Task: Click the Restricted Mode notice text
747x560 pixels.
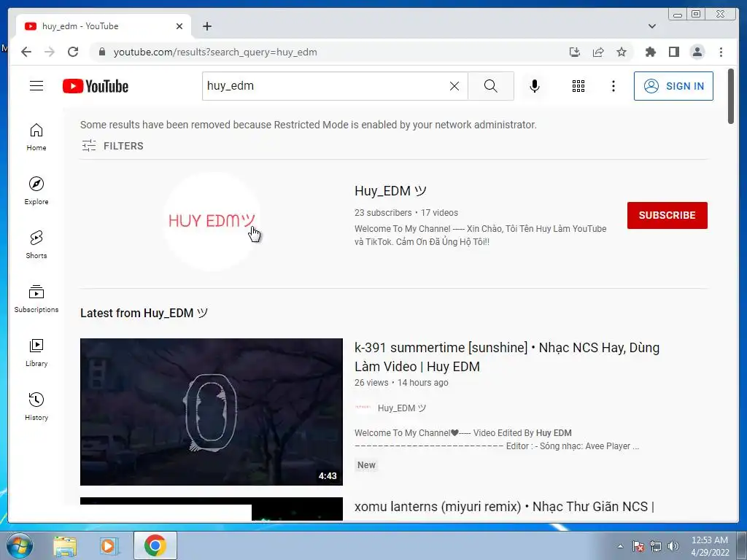Action: pos(309,125)
